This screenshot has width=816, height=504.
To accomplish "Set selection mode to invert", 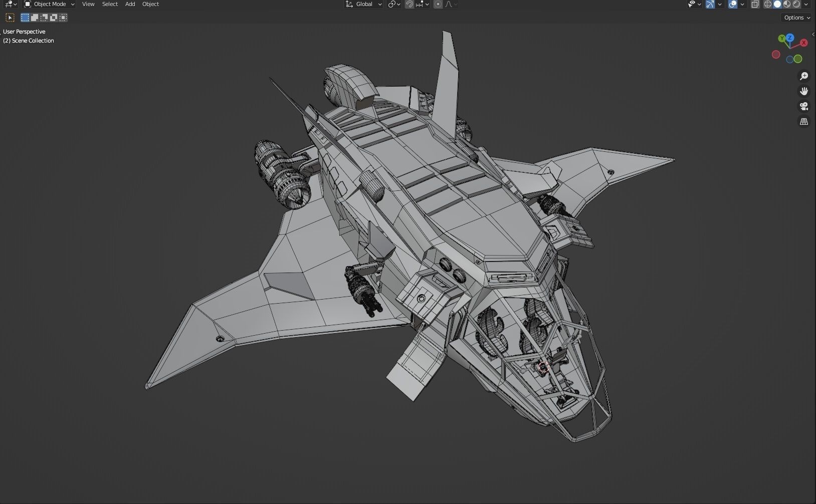I will 54,18.
